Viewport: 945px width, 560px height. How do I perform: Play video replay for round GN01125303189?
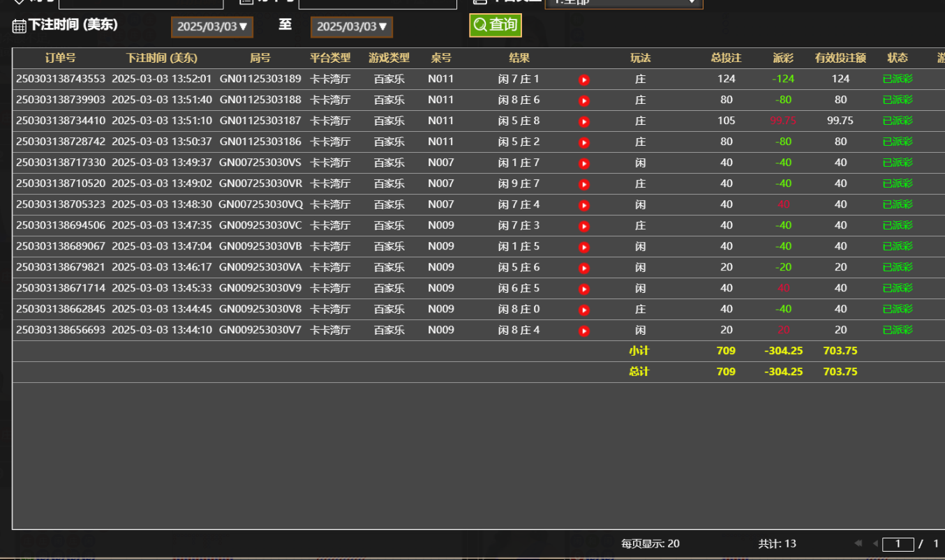584,80
